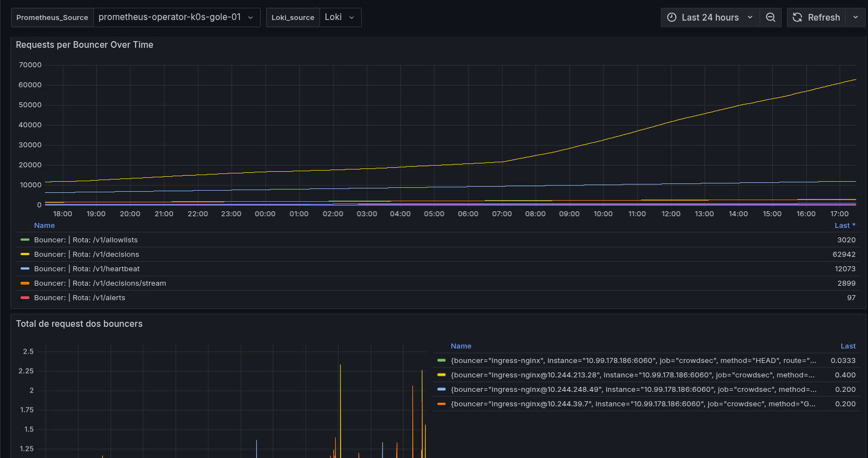Viewport: 868px width, 458px height.
Task: Click the blue color swatch for /v1/heartbeat
Action: [25, 269]
